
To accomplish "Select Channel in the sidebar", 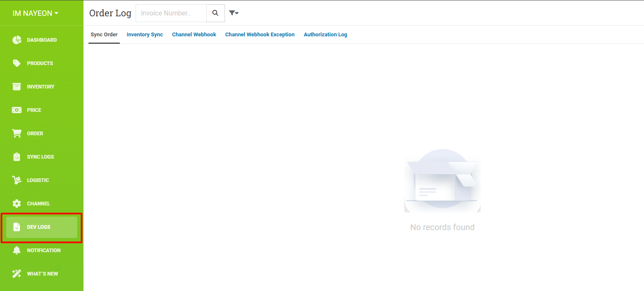I will [42, 204].
